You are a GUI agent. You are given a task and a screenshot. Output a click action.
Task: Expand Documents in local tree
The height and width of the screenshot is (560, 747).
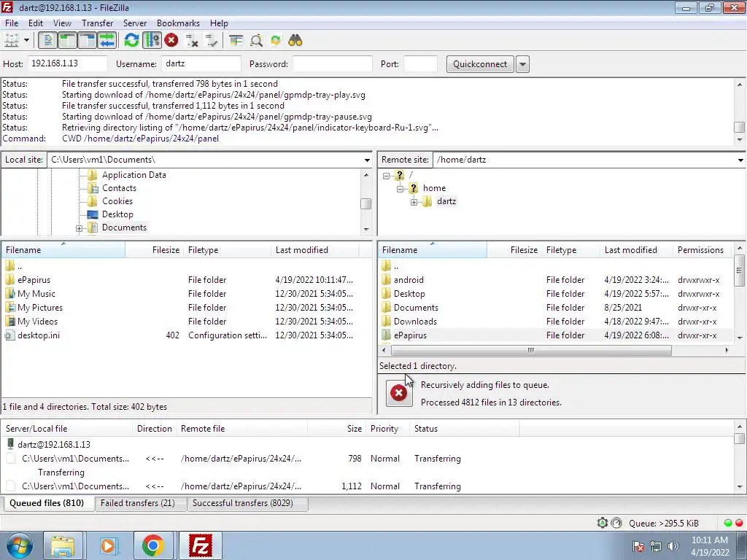pyautogui.click(x=79, y=228)
